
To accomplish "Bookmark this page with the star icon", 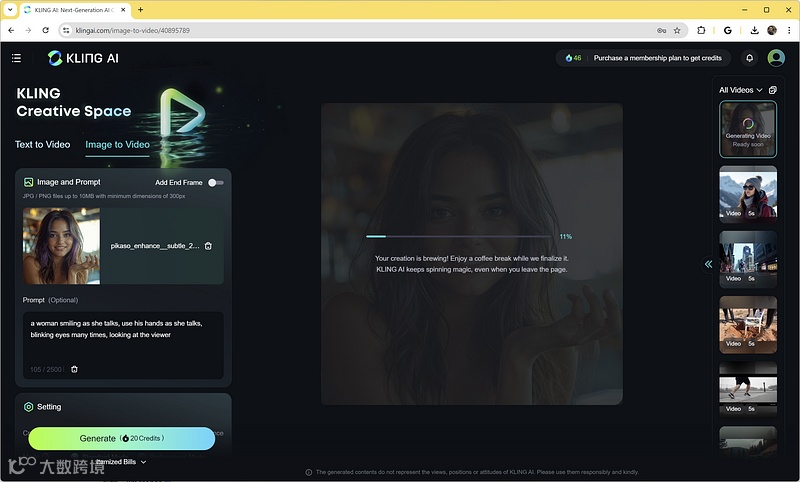I will coord(677,31).
